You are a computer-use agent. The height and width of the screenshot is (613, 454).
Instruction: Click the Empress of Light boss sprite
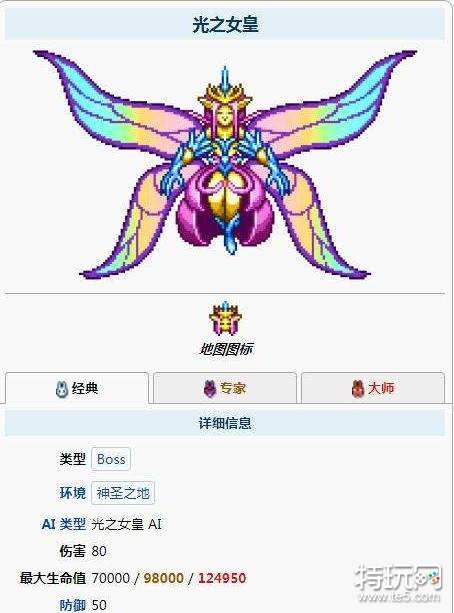point(225,164)
